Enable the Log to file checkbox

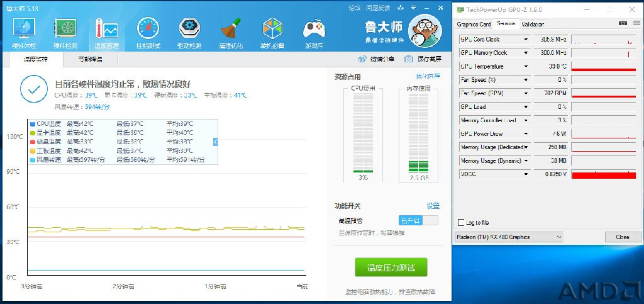461,223
